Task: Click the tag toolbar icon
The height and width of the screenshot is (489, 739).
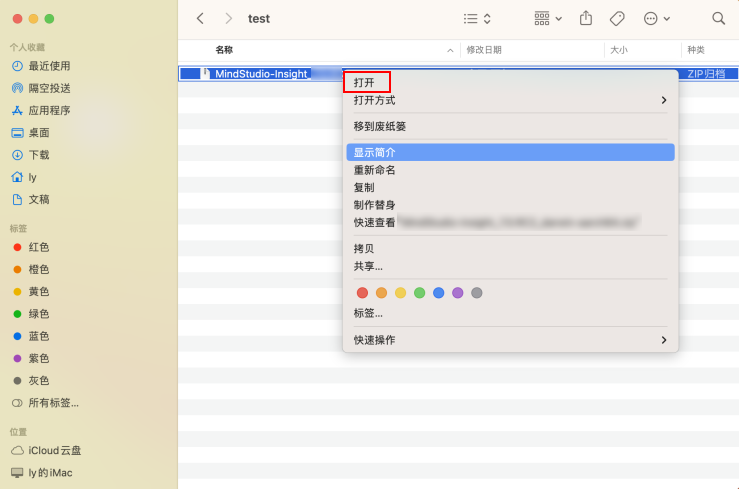Action: (x=617, y=18)
